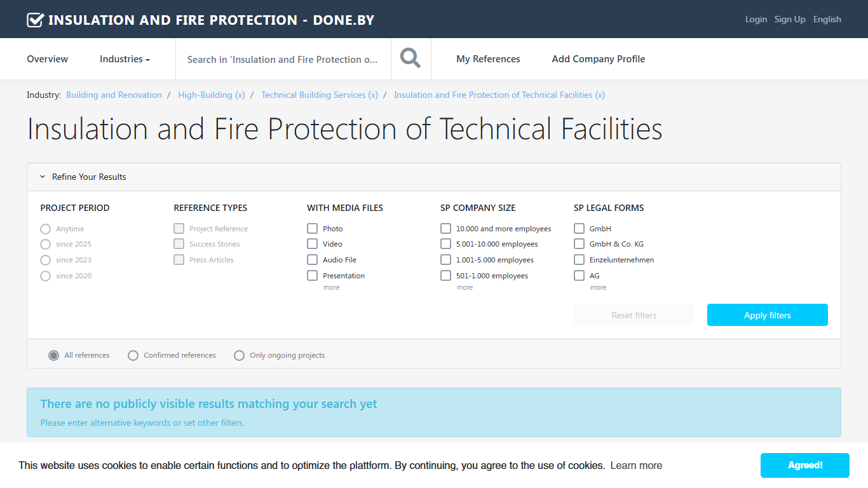Go to My References

tap(488, 59)
